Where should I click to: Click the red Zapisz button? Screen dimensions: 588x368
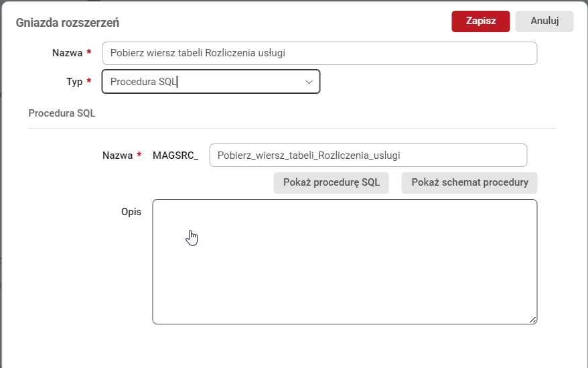[x=480, y=21]
